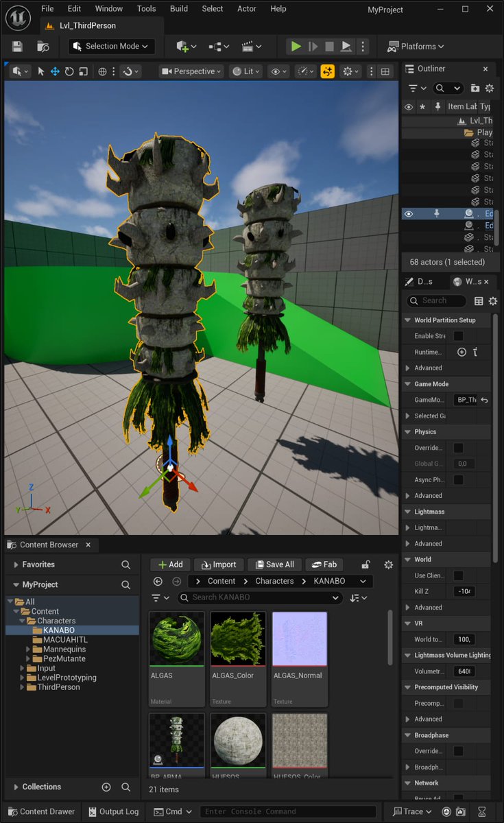This screenshot has width=504, height=823.
Task: Click the Import button
Action: 219,564
